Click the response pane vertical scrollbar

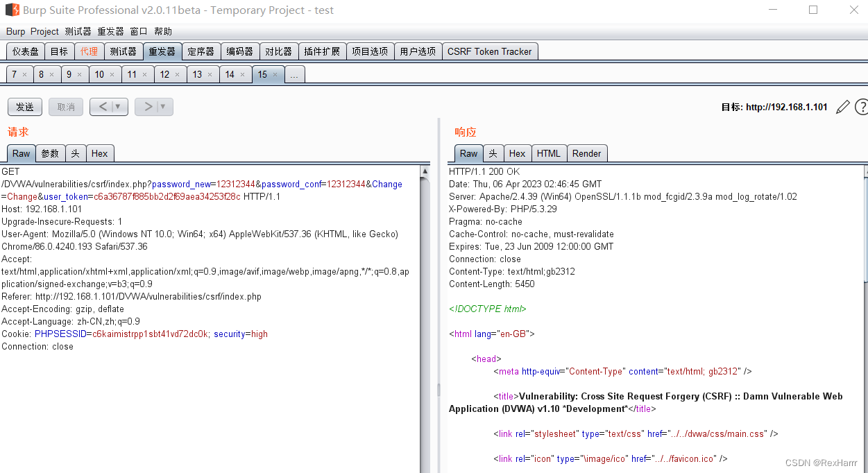pyautogui.click(x=865, y=229)
